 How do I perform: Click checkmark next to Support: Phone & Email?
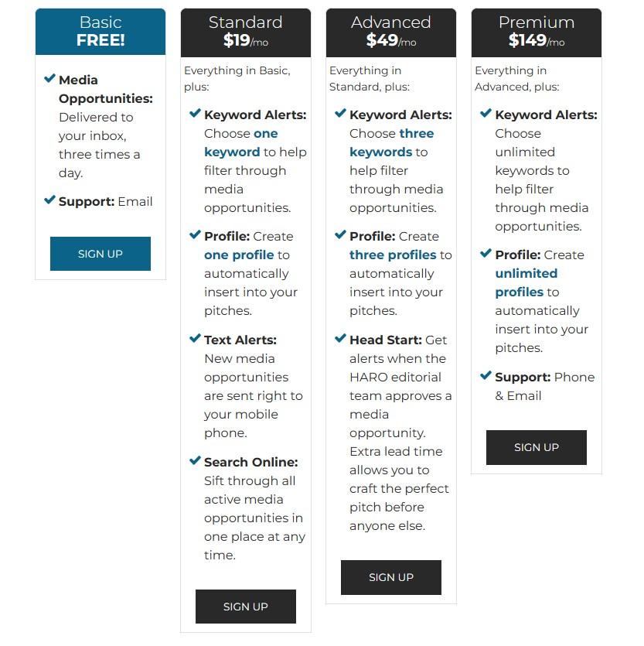point(486,376)
